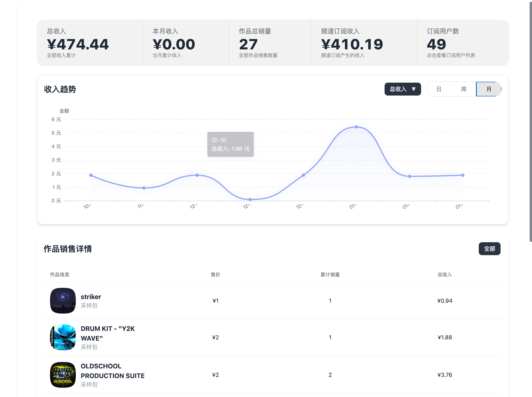Click the 总收入 column header in sales table
532x397 pixels.
pos(445,275)
